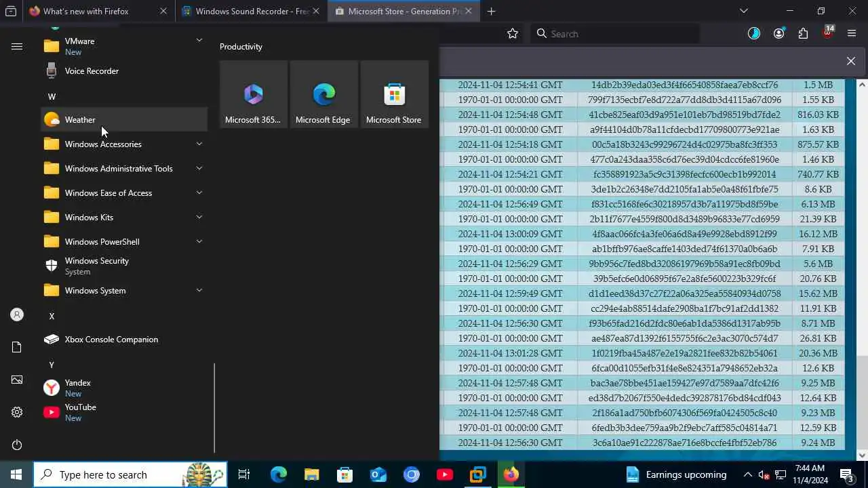Click the Start app list scrollbar
Viewport: 868px width, 488px height.
point(214,408)
